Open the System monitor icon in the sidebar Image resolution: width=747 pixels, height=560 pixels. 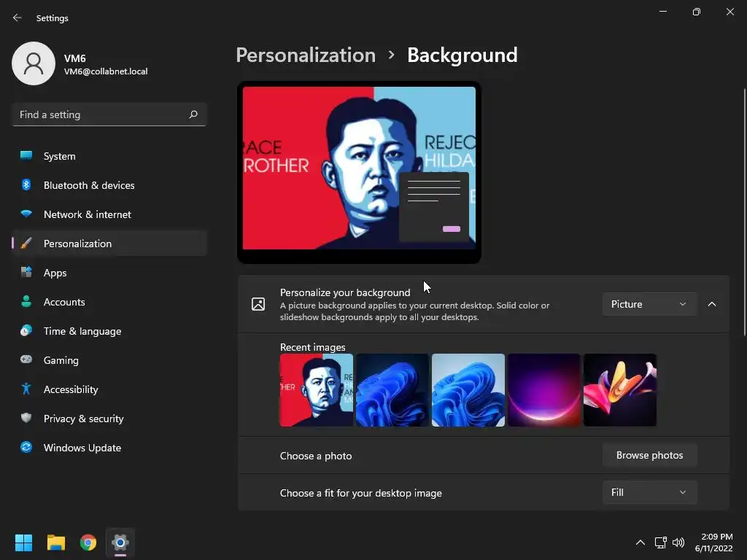(x=26, y=155)
